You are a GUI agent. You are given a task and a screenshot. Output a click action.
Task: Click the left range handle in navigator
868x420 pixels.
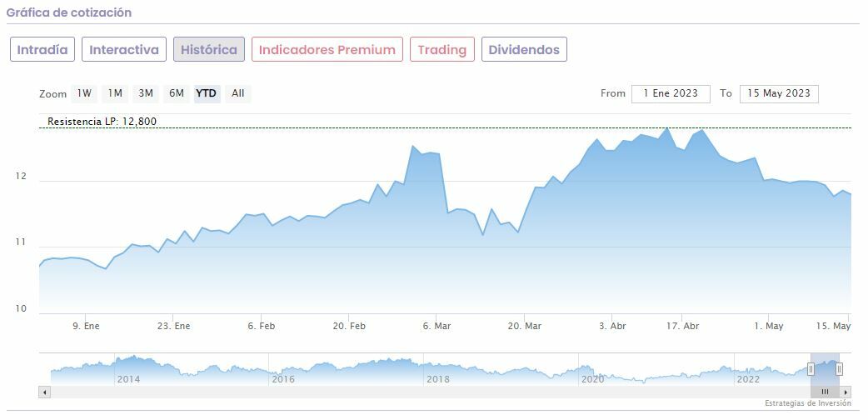(811, 369)
